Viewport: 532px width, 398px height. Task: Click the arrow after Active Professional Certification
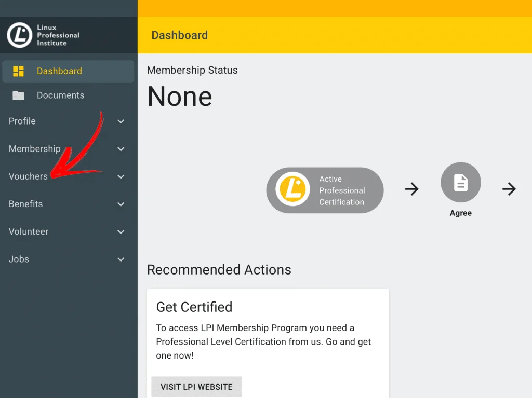tap(411, 189)
